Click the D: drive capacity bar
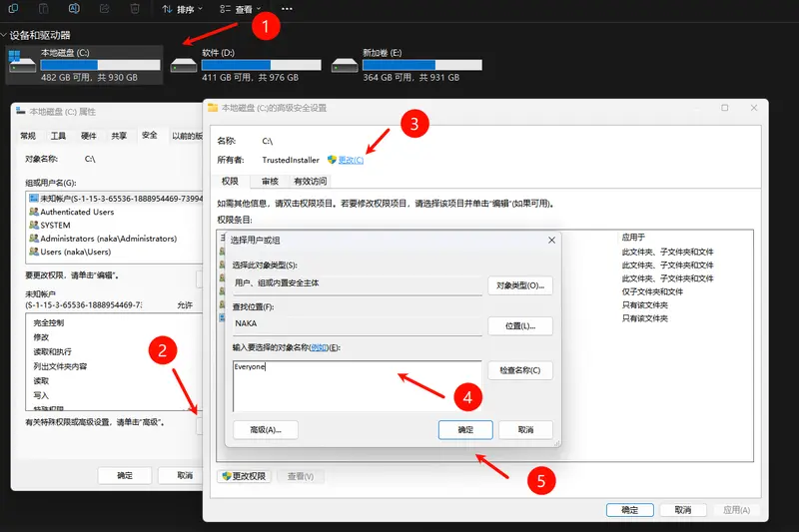 pyautogui.click(x=261, y=65)
